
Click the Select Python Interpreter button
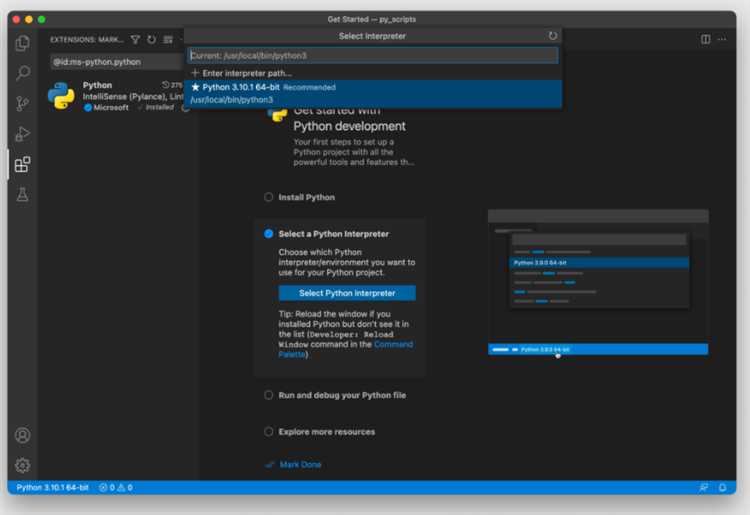(x=347, y=293)
